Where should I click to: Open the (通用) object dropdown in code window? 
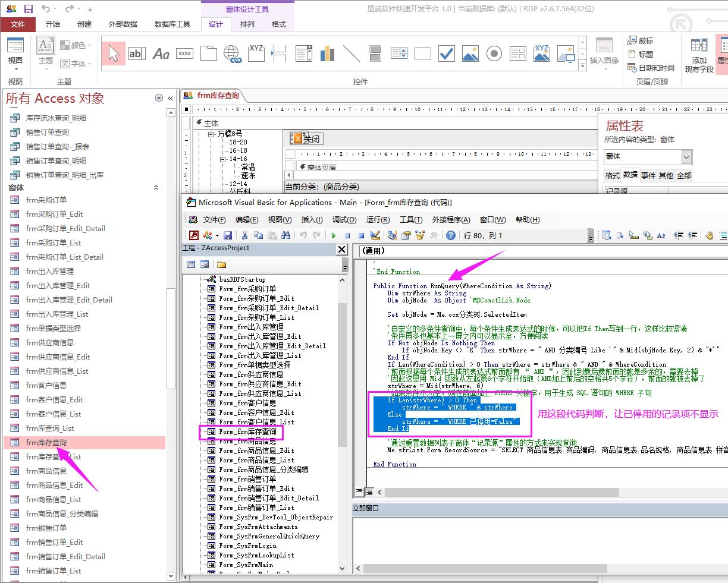pos(544,251)
